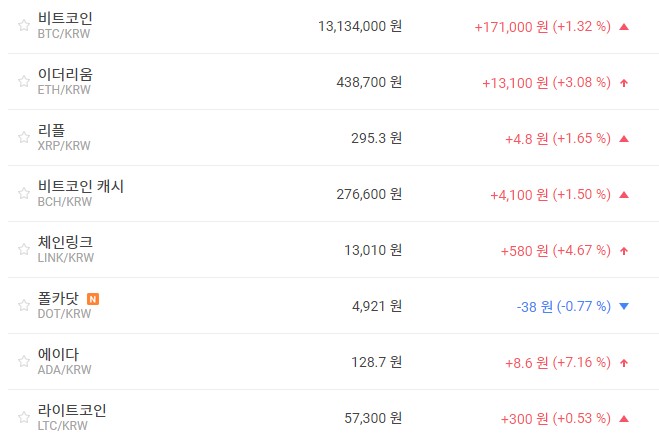Click Bitcoin price 13,134,000 won

tap(359, 26)
